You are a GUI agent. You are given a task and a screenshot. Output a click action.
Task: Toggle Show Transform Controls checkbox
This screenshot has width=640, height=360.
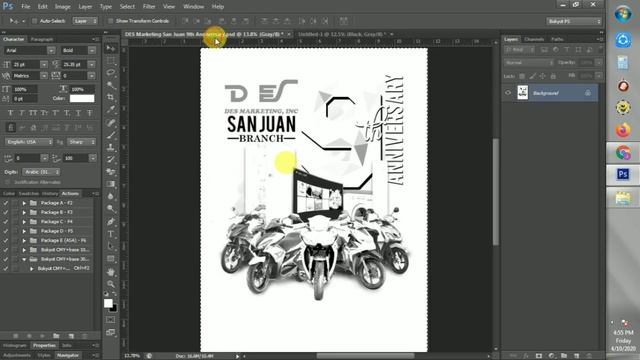(x=110, y=21)
